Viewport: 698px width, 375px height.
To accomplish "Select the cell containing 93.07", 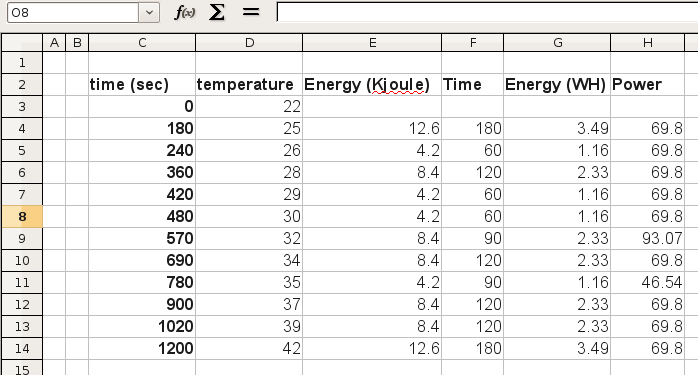I will [x=647, y=239].
